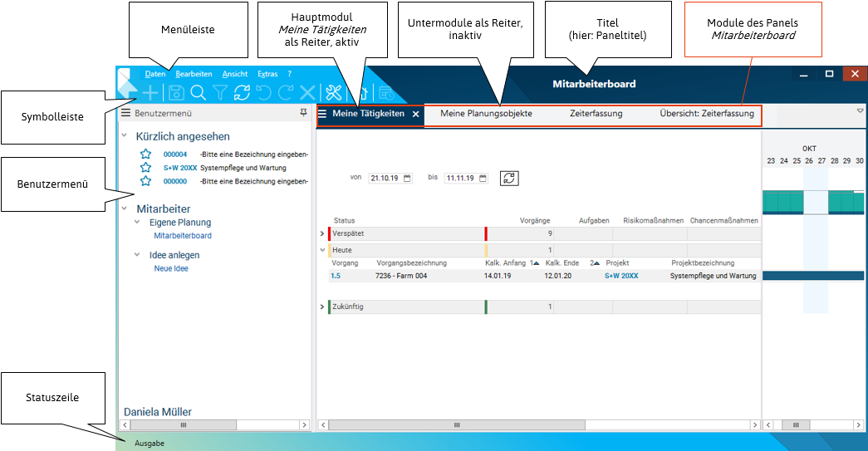Expand the Verspätet status group

322,234
